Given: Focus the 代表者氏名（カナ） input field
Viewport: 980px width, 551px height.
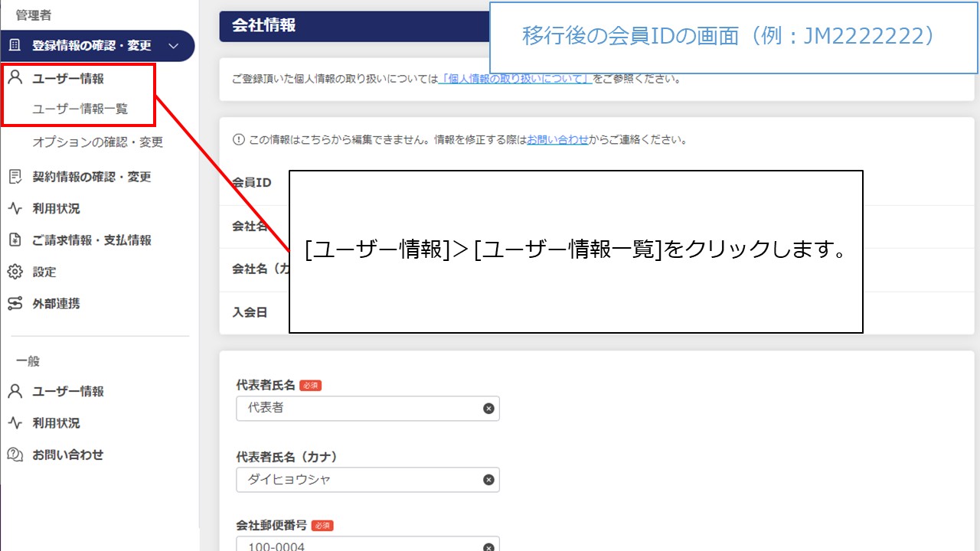Looking at the screenshot, I should [367, 480].
